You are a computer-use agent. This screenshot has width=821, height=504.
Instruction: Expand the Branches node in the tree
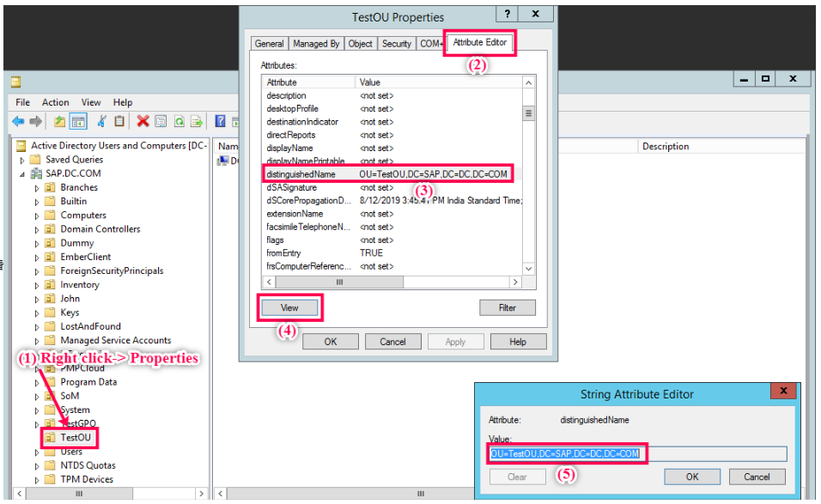coord(37,188)
